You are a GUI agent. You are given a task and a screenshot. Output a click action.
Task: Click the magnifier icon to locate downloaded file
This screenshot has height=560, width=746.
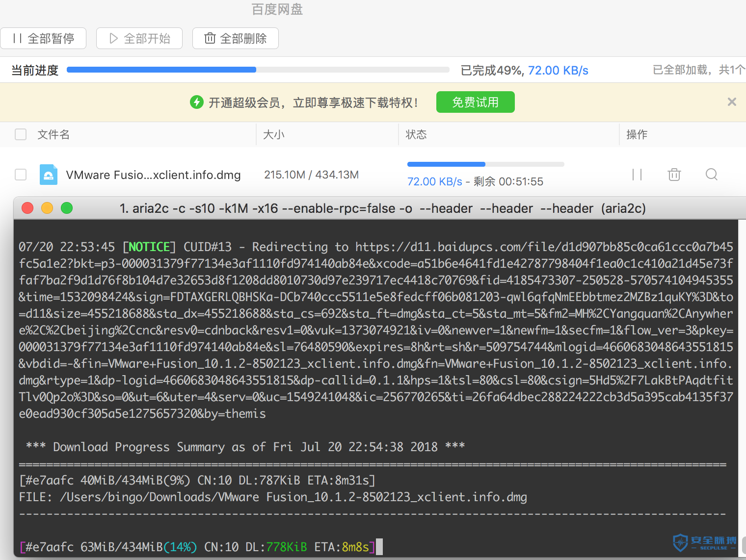[x=712, y=175]
